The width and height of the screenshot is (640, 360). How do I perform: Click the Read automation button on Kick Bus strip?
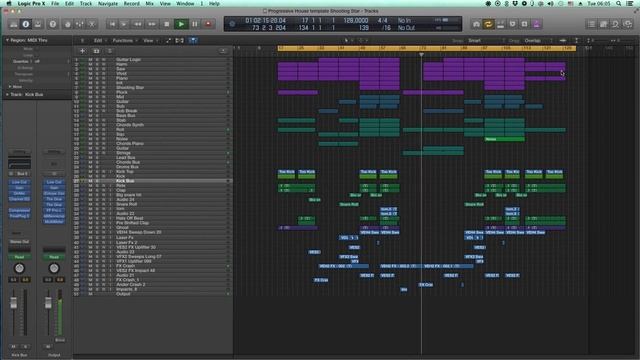19,257
